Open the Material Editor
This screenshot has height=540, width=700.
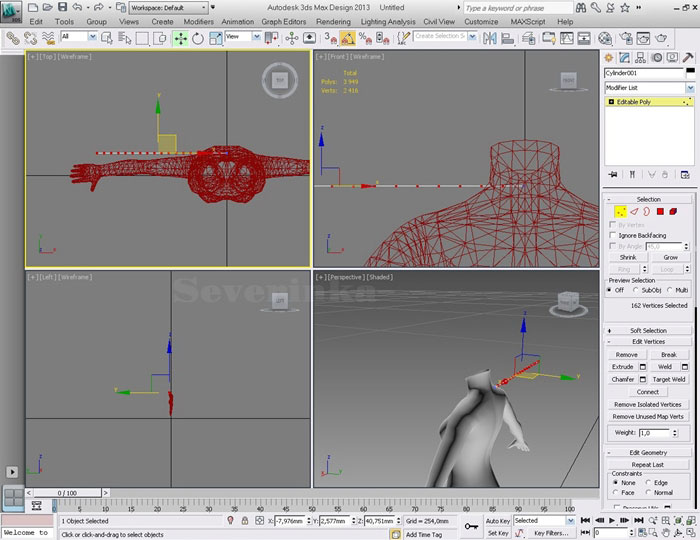click(x=605, y=38)
